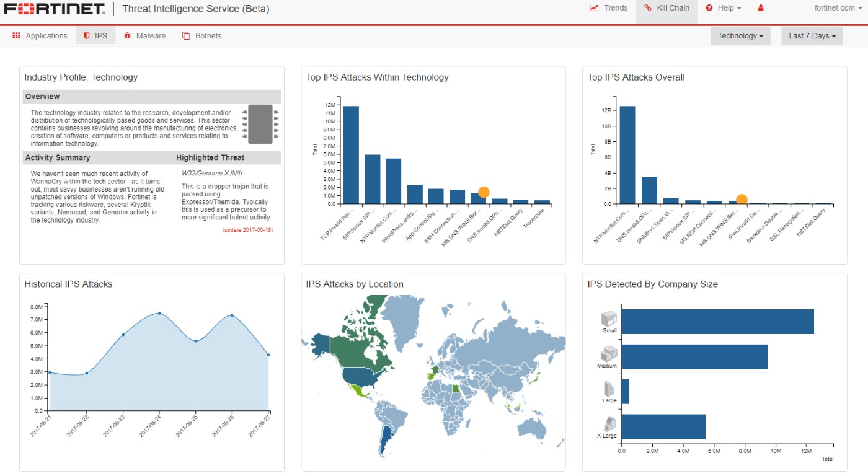Click the technology chip icon in Overview
Viewport: 868px width, 476px height.
coord(260,122)
